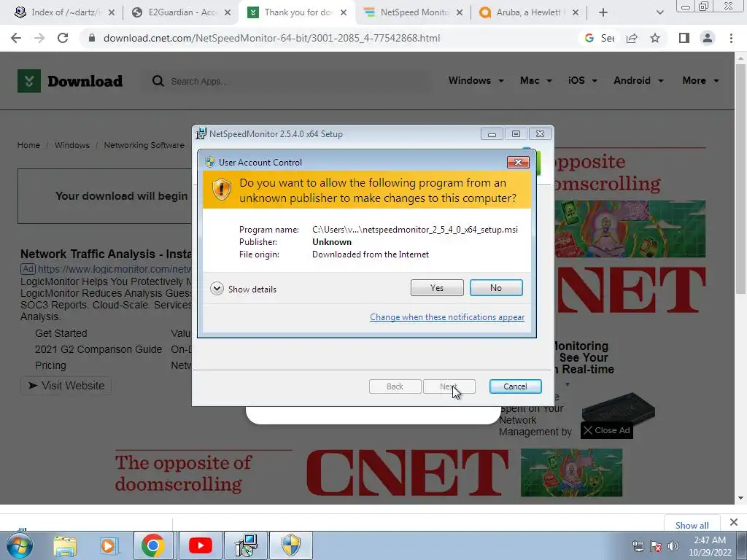Click the Networking Software breadcrumb
This screenshot has width=747, height=560.
(144, 145)
